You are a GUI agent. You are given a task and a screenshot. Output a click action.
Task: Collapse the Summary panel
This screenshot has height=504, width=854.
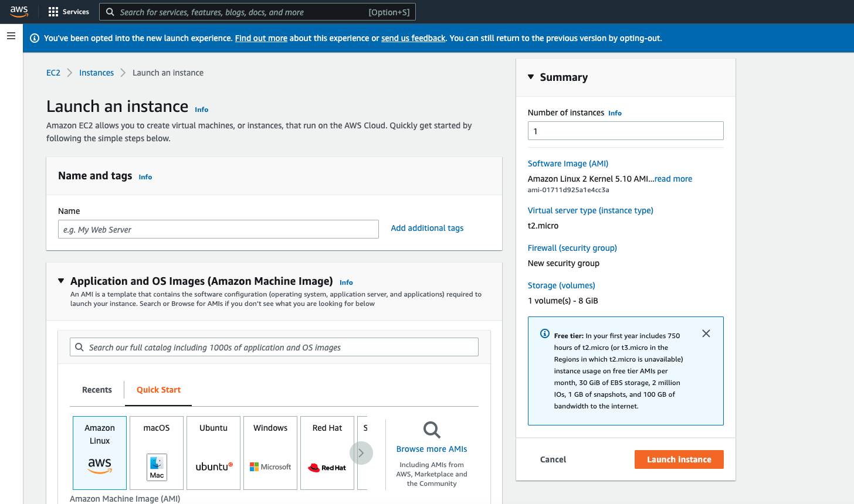pos(531,77)
